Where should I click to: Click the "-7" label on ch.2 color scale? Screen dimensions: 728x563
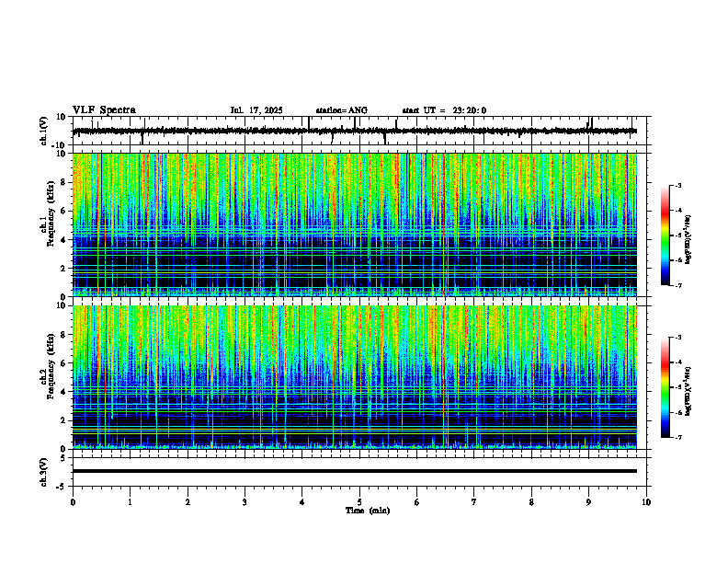click(677, 437)
